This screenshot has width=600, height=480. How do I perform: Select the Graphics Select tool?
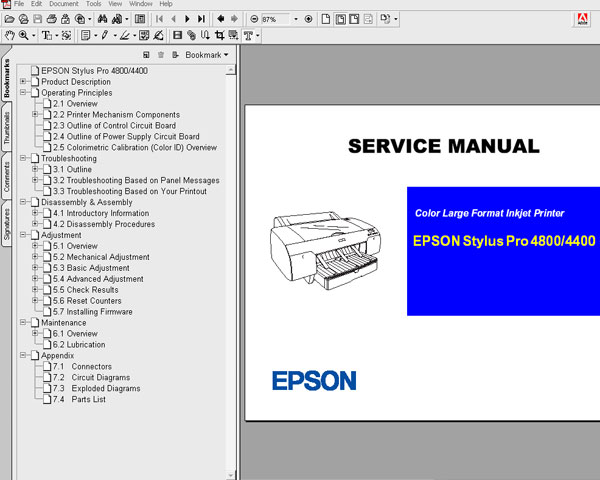coord(66,36)
